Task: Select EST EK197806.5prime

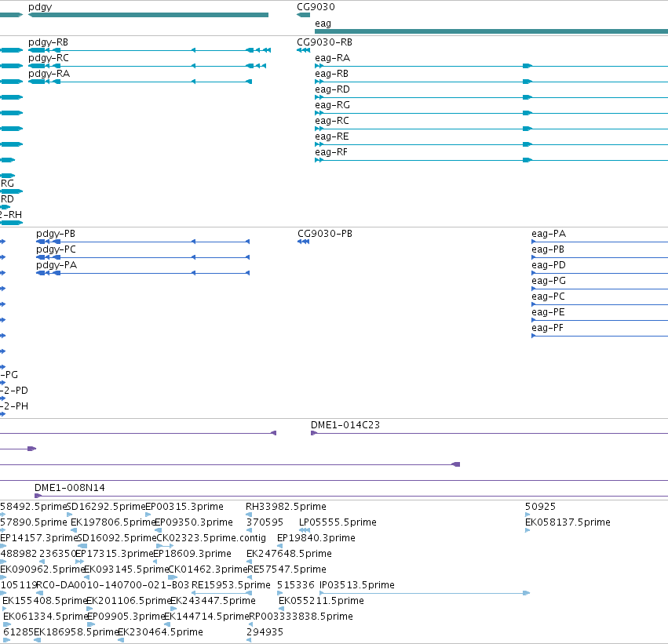Action: tap(113, 522)
